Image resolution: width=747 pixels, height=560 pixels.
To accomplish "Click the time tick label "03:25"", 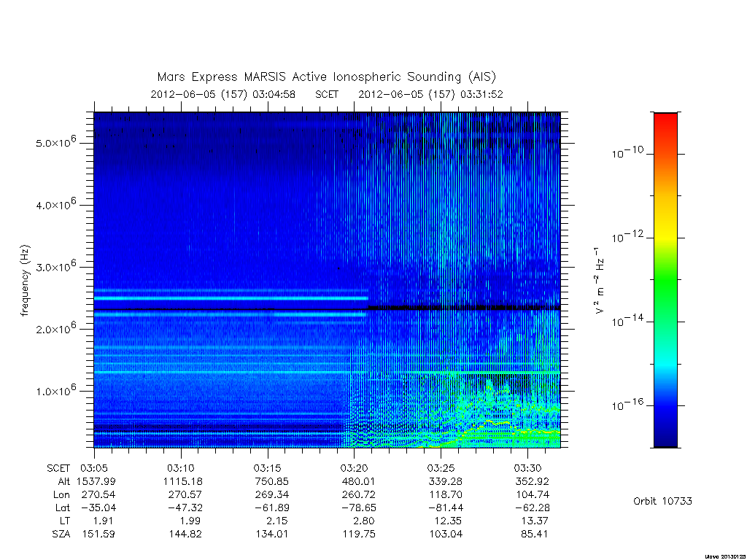I will (441, 468).
